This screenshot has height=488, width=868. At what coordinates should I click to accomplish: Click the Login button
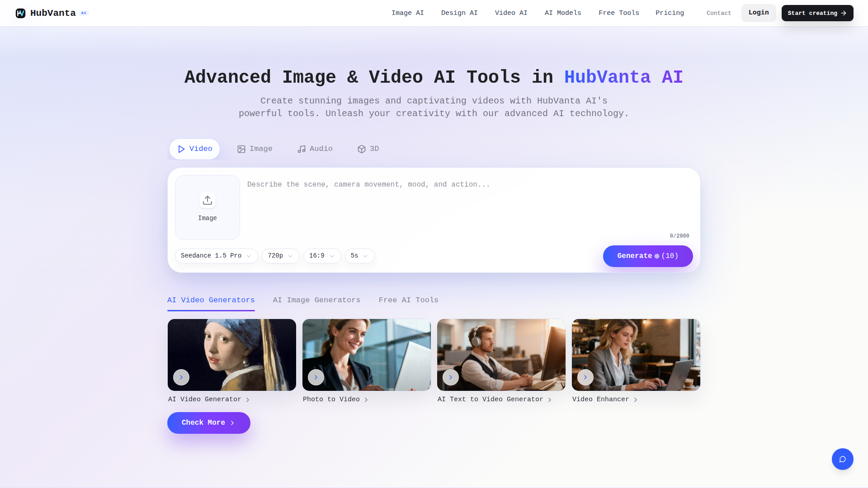coord(759,13)
